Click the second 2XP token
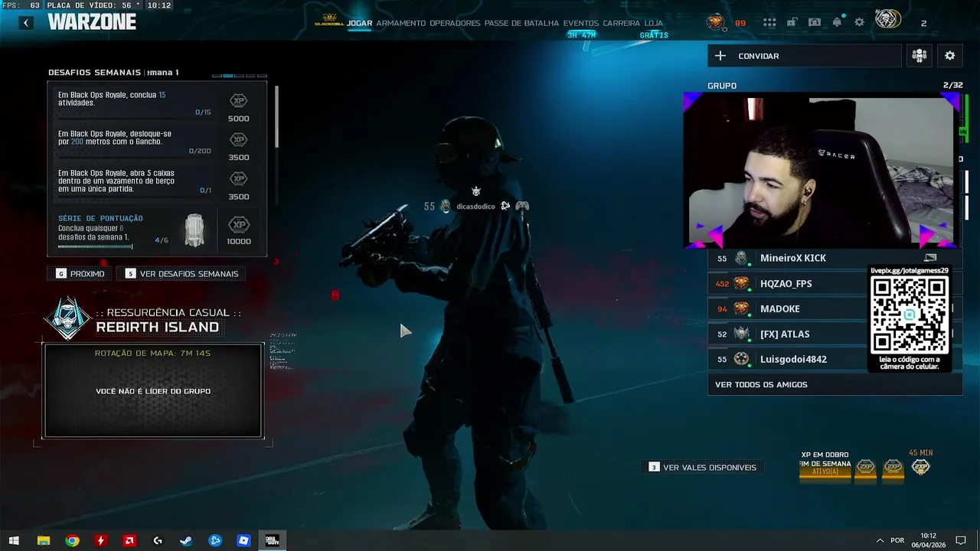Image resolution: width=980 pixels, height=551 pixels. (893, 467)
